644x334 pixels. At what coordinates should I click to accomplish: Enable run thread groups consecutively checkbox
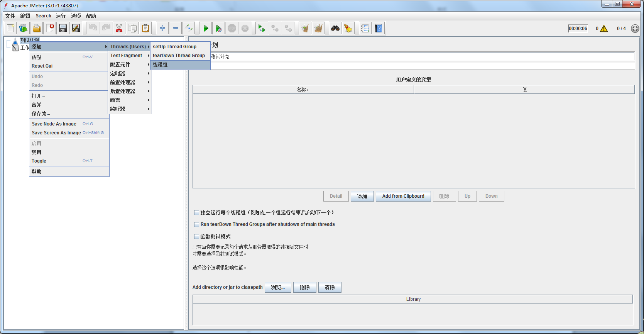196,213
